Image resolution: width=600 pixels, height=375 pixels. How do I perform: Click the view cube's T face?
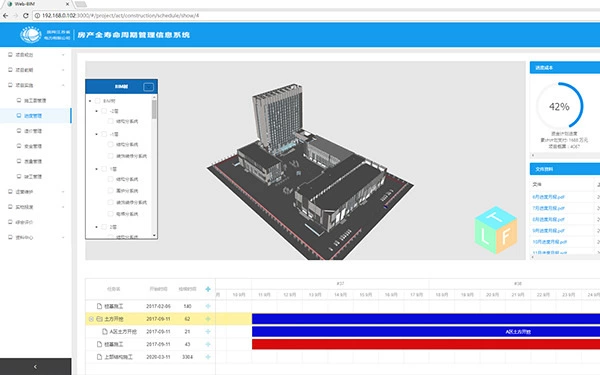pyautogui.click(x=496, y=217)
